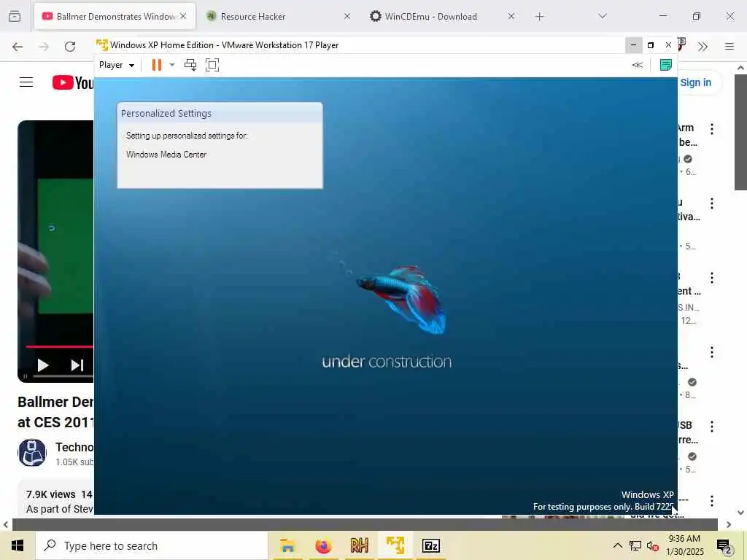The image size is (747, 560).
Task: Switch to the Resource Hacker tab
Action: pyautogui.click(x=253, y=16)
